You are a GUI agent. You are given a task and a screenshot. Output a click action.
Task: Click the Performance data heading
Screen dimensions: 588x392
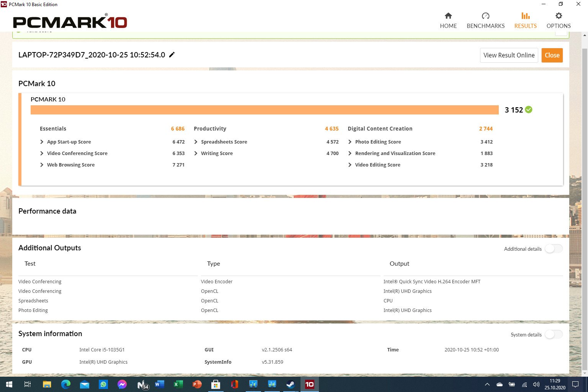click(x=47, y=211)
